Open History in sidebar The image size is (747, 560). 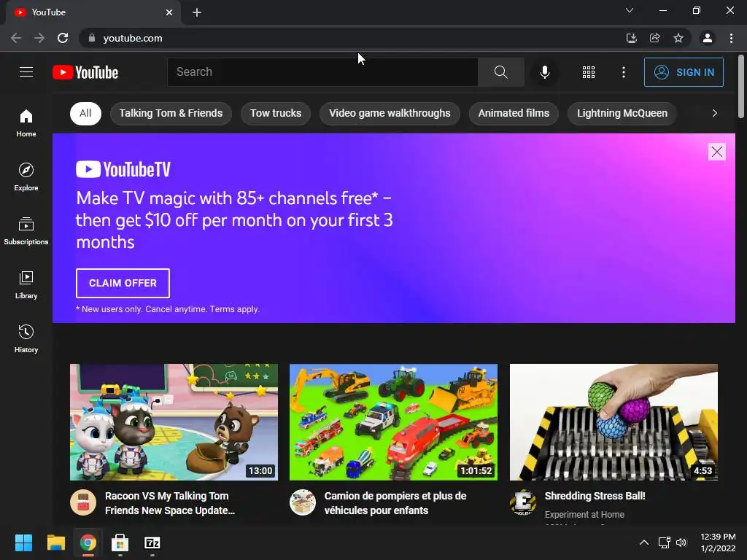[x=26, y=338]
